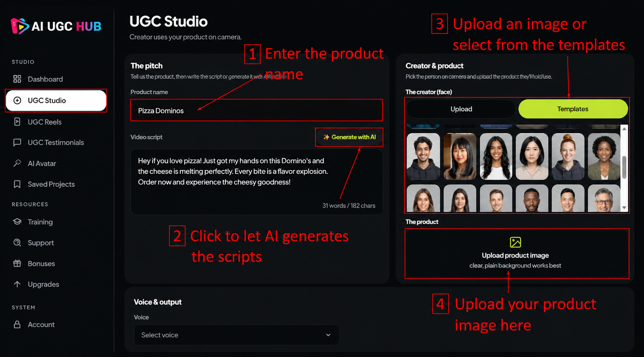This screenshot has height=357, width=644.
Task: Click inside the Video script text area
Action: (256, 182)
